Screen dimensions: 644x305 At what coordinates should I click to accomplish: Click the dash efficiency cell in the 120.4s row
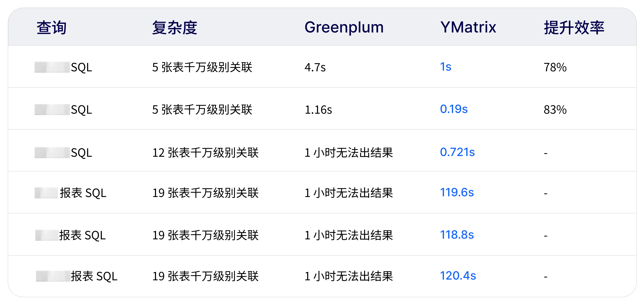click(546, 277)
